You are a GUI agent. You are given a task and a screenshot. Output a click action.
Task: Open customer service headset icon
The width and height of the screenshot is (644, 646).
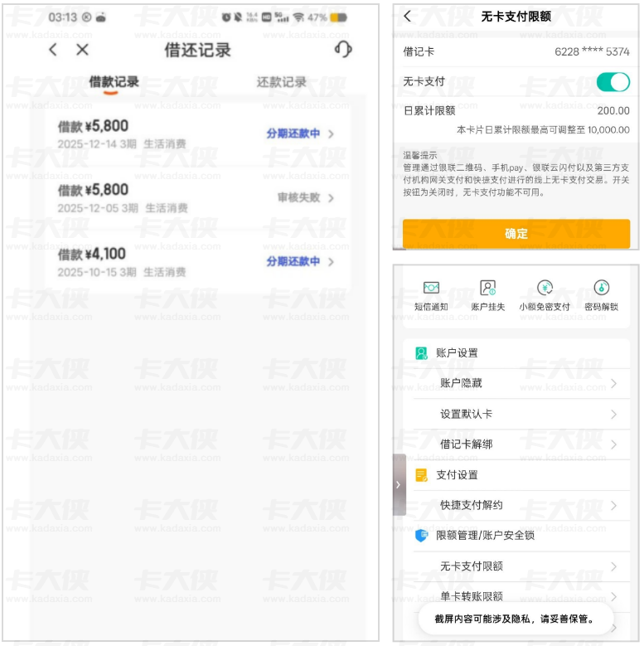[343, 49]
